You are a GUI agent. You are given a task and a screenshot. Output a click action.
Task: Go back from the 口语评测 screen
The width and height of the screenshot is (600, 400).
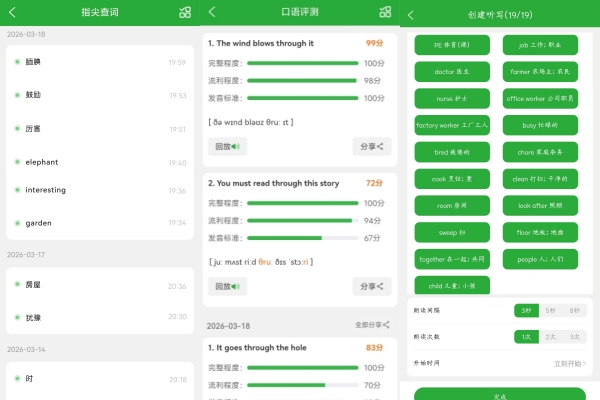click(212, 13)
